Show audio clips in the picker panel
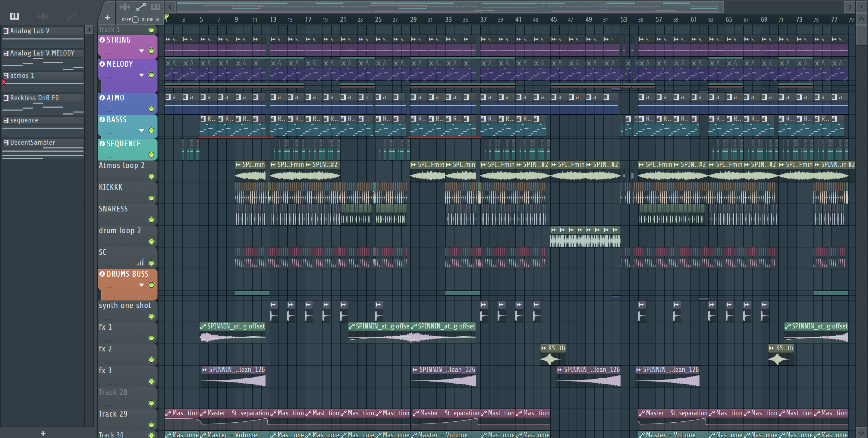The width and height of the screenshot is (868, 438). point(43,16)
